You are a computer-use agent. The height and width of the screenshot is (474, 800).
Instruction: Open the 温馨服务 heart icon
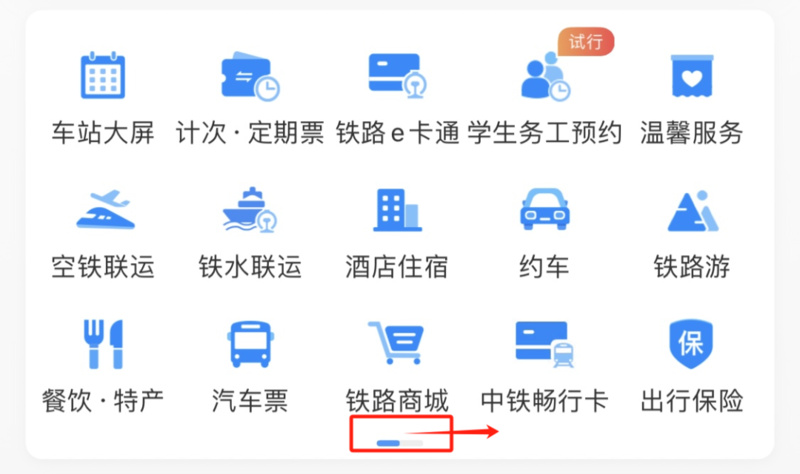point(692,76)
